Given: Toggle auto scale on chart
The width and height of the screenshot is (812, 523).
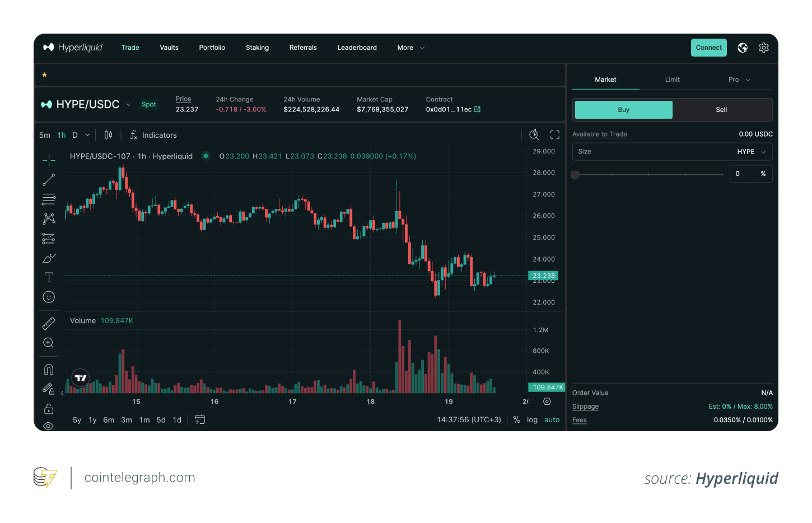Looking at the screenshot, I should point(552,420).
